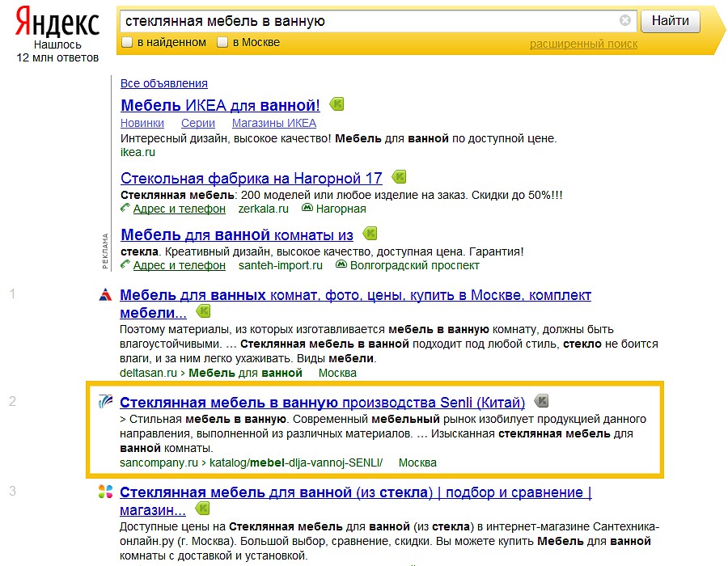Click the gray tag icon beside the Senli result
The image size is (728, 566).
(x=541, y=400)
